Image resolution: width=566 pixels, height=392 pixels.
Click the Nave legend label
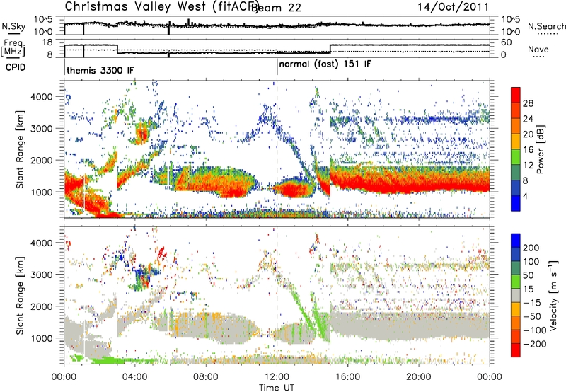point(538,49)
